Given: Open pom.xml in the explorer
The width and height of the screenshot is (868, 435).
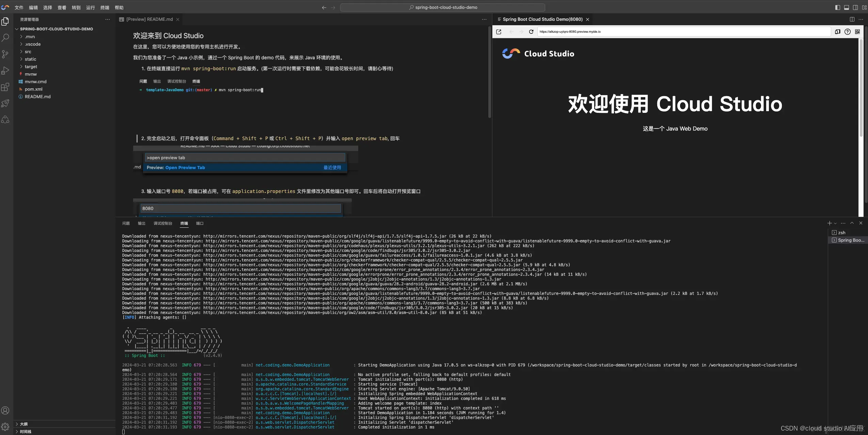Looking at the screenshot, I should pos(33,89).
